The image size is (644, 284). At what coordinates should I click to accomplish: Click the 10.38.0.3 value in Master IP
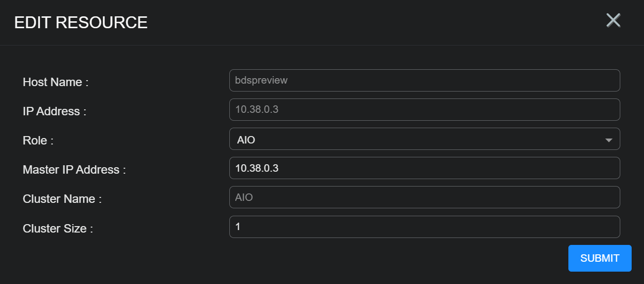[x=257, y=168]
